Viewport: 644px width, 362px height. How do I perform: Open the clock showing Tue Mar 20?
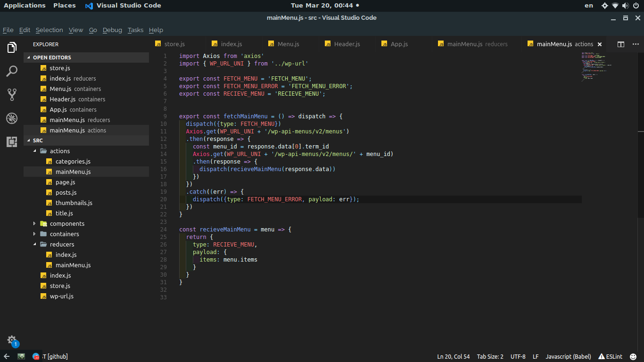(322, 6)
